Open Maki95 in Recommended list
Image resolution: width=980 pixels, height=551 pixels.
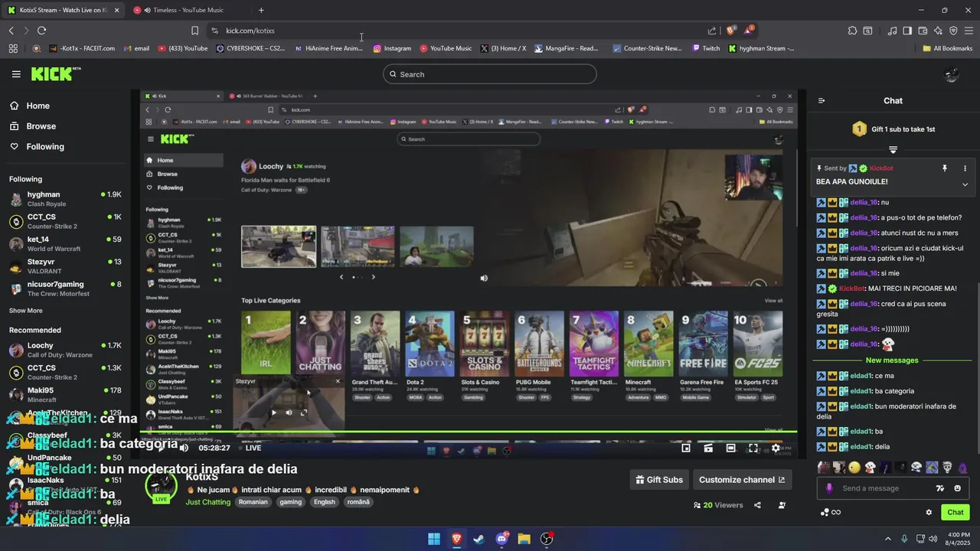click(x=65, y=394)
